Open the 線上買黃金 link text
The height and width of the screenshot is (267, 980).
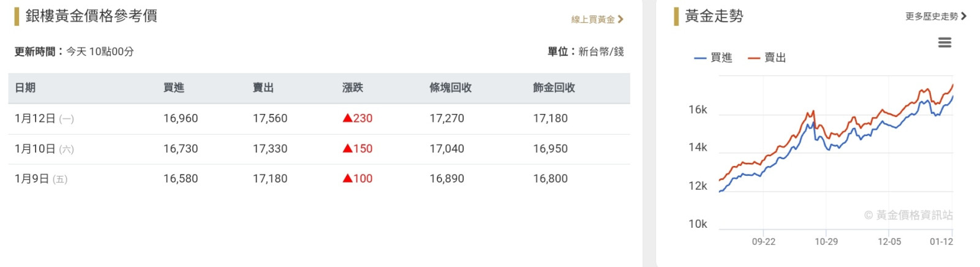592,20
